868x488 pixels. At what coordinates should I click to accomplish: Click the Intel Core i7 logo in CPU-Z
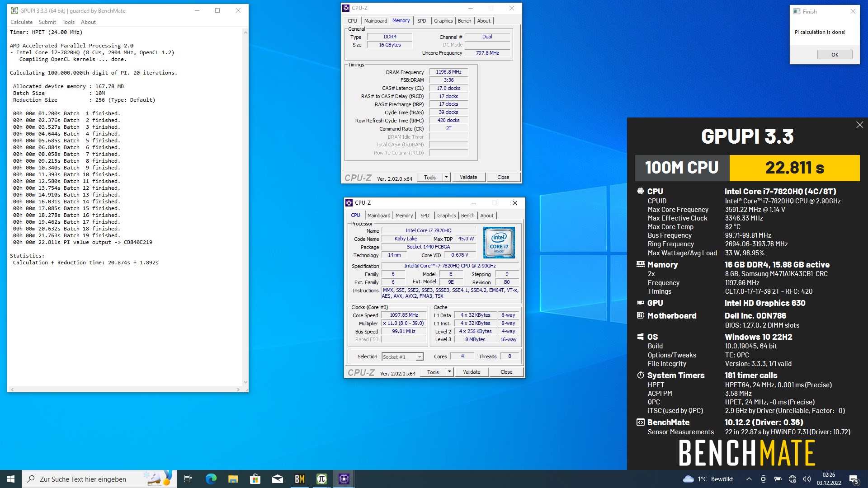click(x=499, y=243)
